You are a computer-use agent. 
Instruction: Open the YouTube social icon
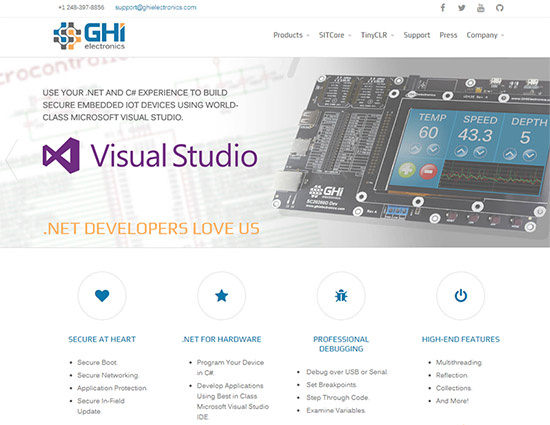tap(481, 8)
